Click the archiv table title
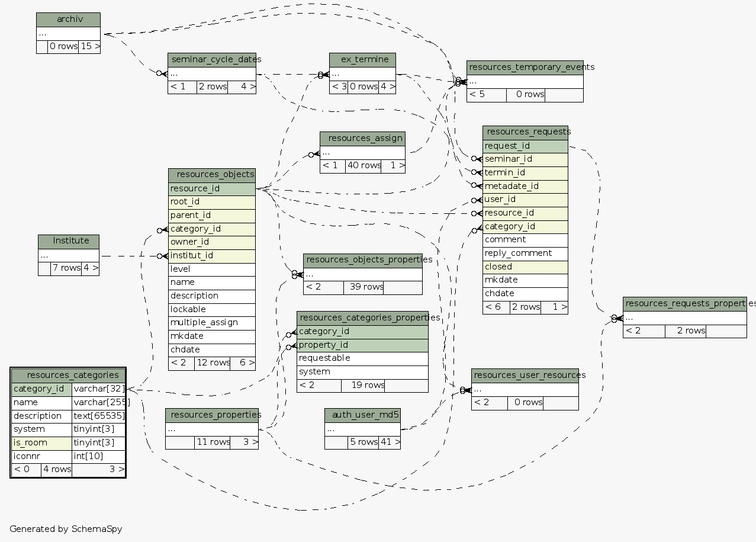 click(68, 20)
